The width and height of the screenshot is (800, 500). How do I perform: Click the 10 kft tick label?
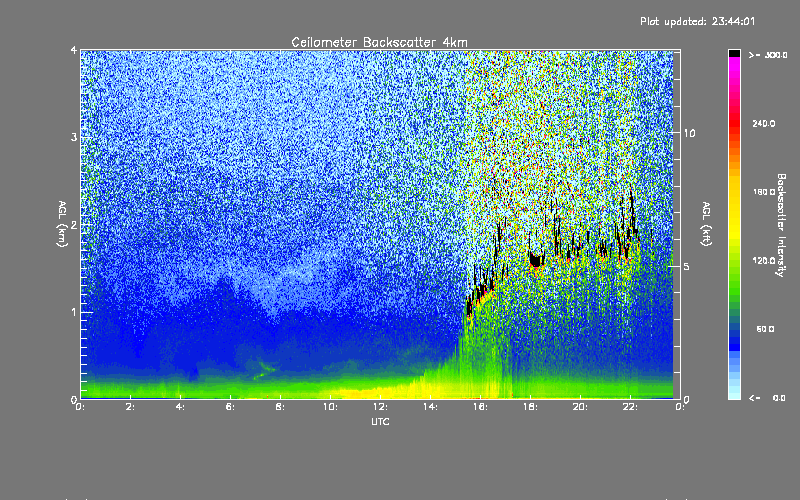coord(689,133)
